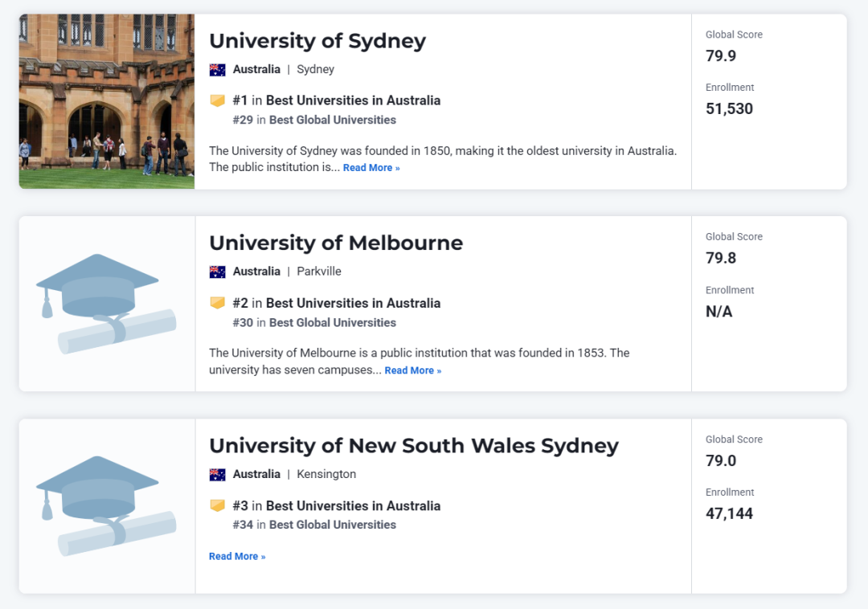Viewport: 868px width, 609px height.
Task: Expand Read More for University of Melbourne
Action: click(413, 370)
